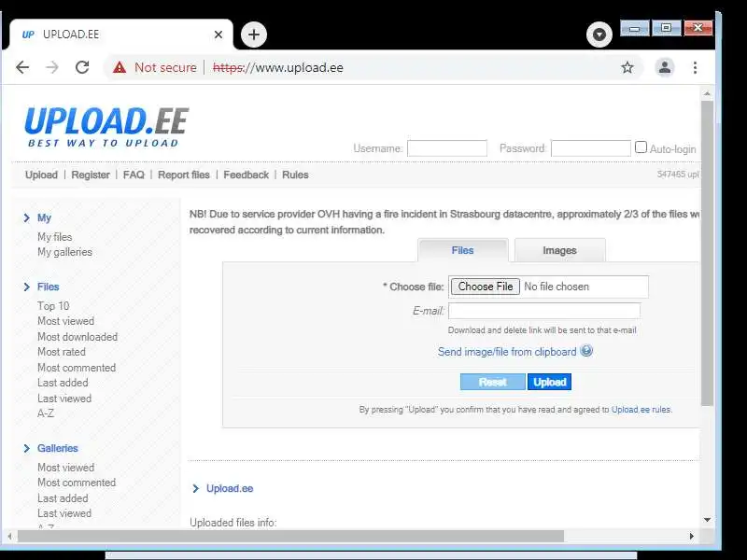This screenshot has width=747, height=560.
Task: Open Top 10 files link
Action: pos(53,306)
